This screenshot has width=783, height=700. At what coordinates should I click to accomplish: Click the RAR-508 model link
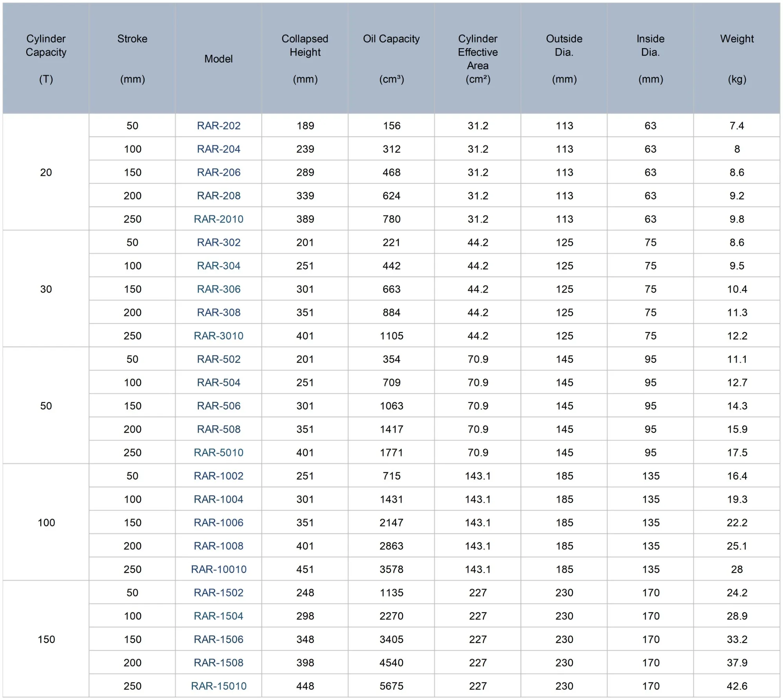click(x=218, y=429)
